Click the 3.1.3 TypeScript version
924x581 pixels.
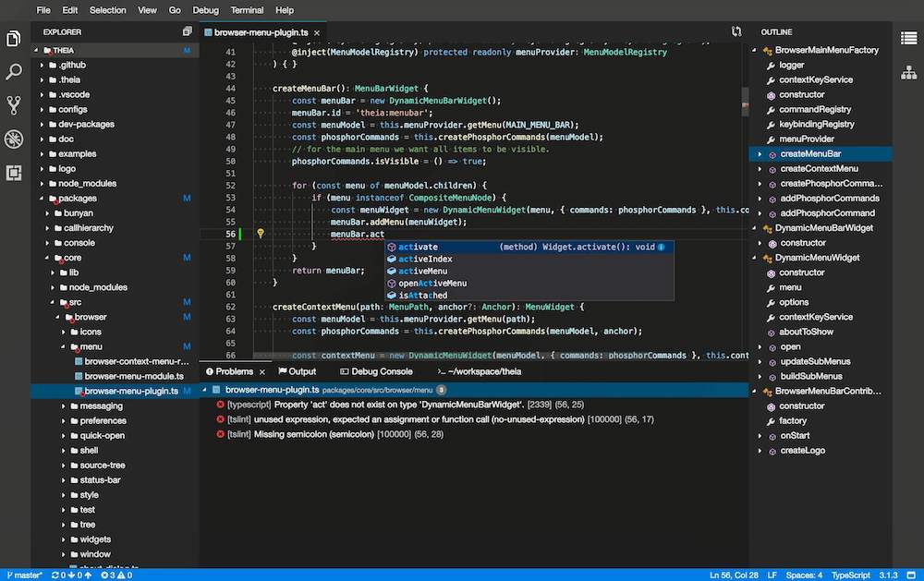point(889,575)
